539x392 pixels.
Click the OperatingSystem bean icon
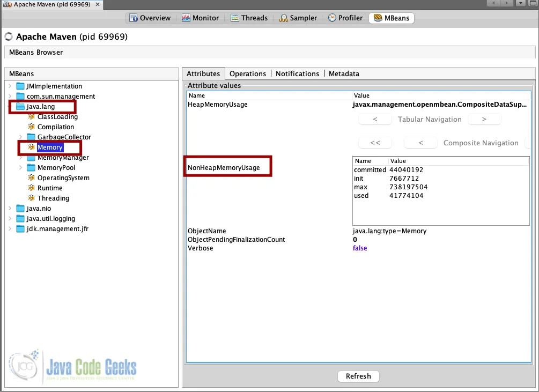31,177
